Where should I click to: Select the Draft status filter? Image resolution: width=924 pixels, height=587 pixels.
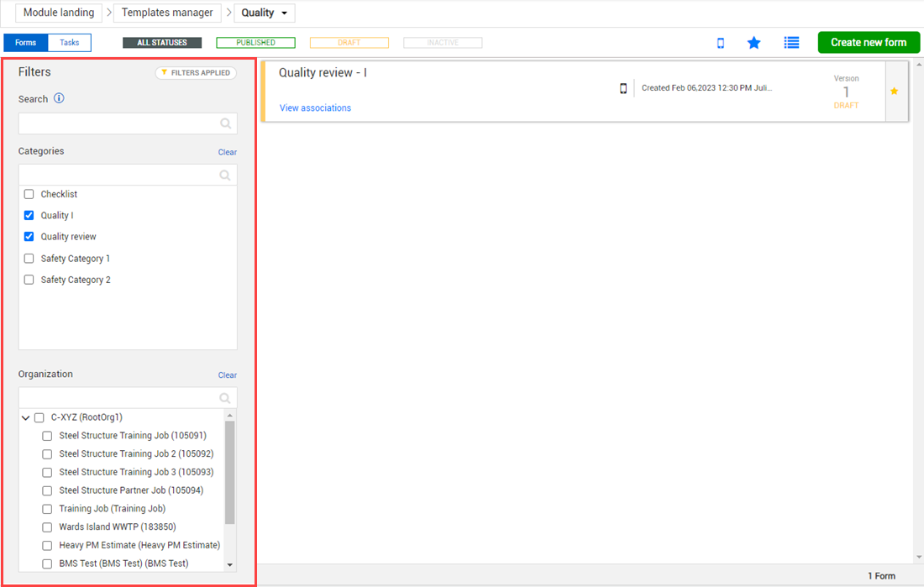point(349,43)
